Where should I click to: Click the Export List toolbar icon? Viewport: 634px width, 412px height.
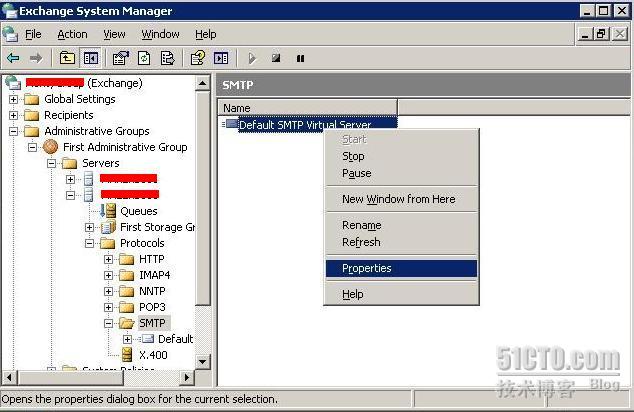click(x=167, y=58)
